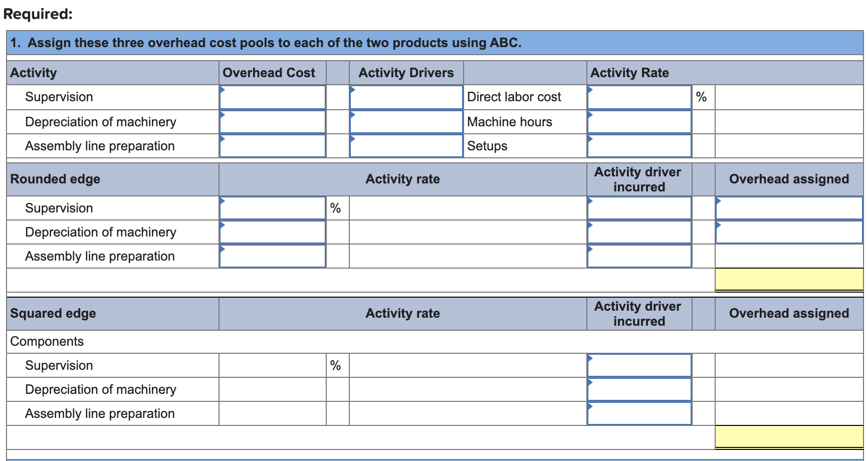Screen dimensions: 868x461
Task: Select Squared edge Depreciation driver incurred field
Action: (639, 389)
